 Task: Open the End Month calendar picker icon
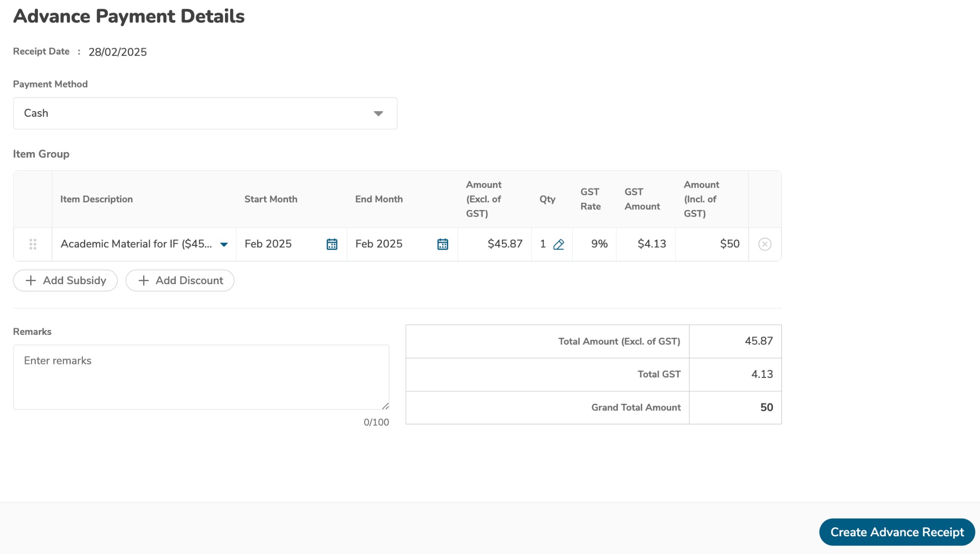pos(443,244)
